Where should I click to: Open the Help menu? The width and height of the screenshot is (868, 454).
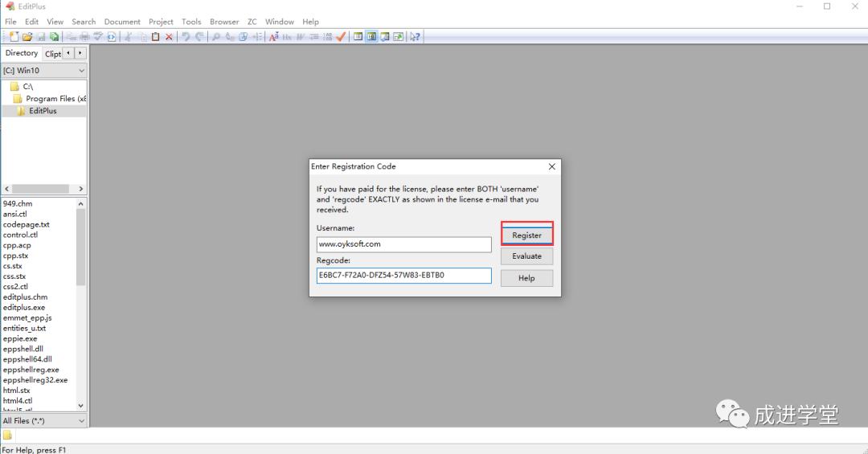310,22
